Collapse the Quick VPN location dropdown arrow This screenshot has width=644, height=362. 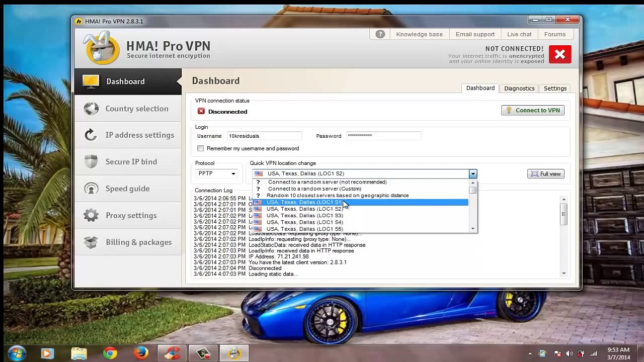(472, 173)
